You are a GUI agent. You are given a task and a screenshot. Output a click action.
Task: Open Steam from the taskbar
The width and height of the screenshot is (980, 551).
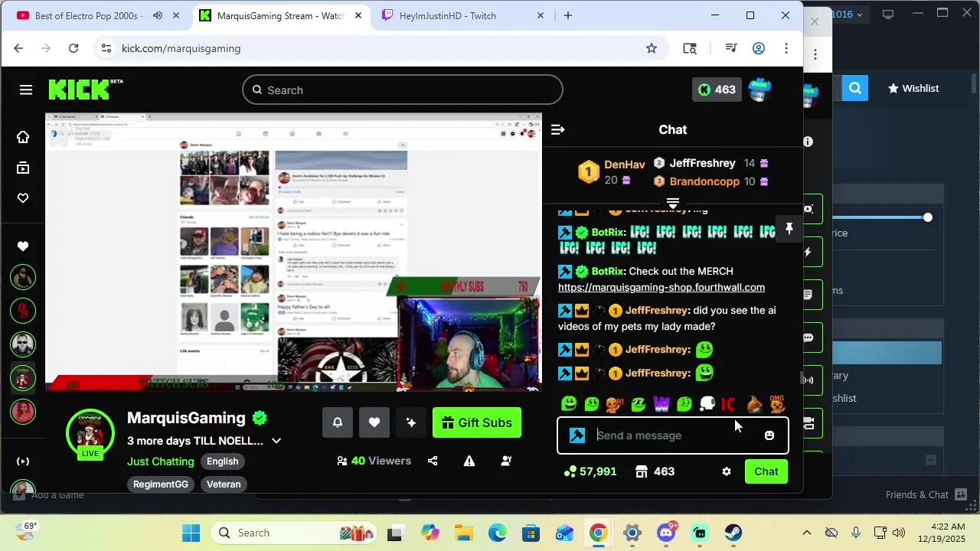tap(733, 533)
